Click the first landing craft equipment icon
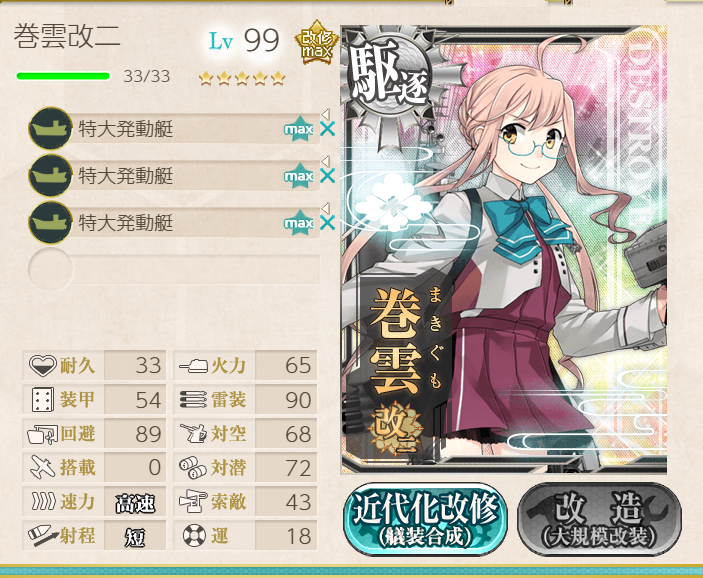Screen dimensions: 703x578 [50, 129]
